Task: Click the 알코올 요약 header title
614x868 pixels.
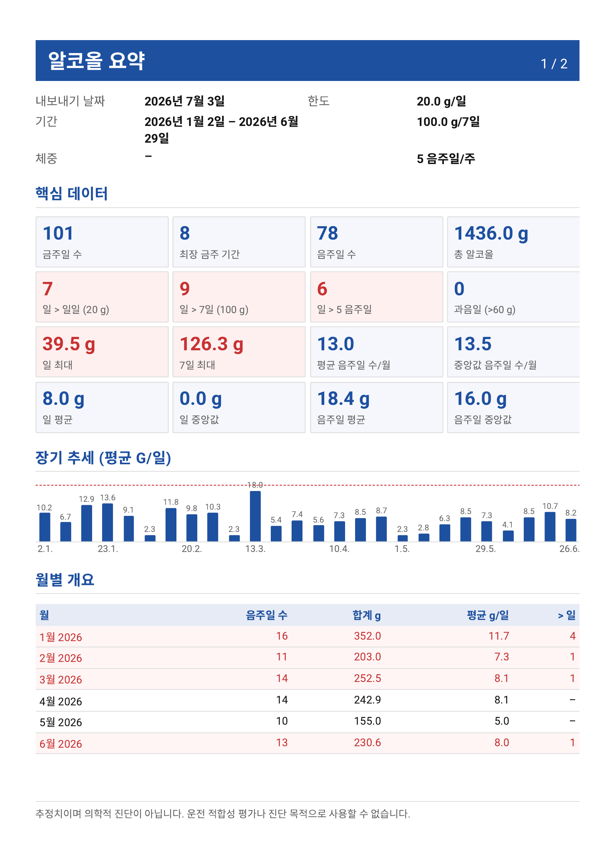Action: click(97, 61)
